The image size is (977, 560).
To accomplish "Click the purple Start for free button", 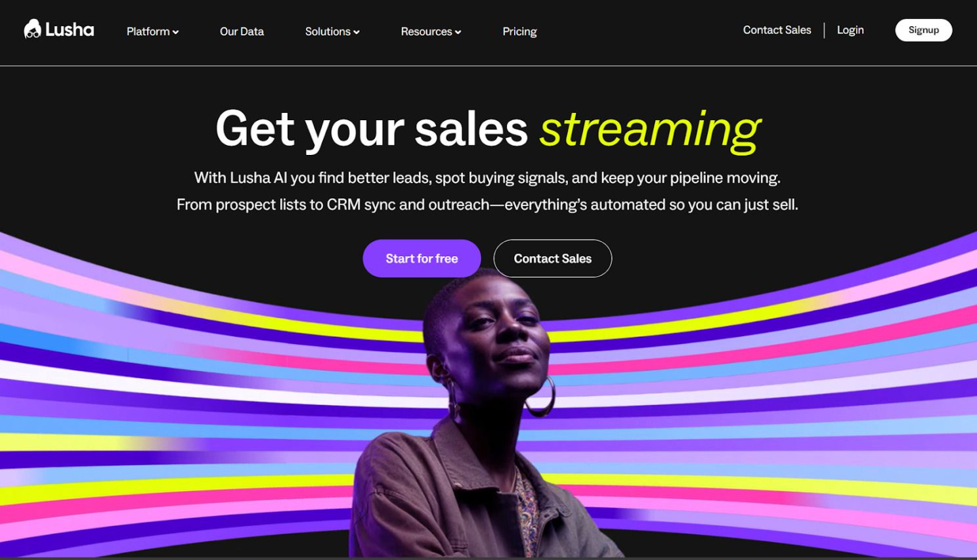I will click(422, 259).
